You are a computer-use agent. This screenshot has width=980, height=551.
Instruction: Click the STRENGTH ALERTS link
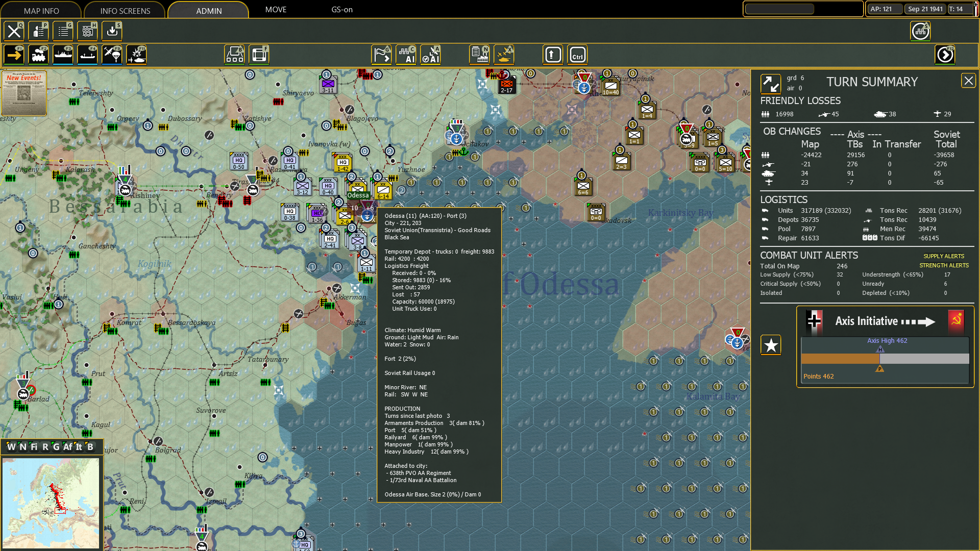pyautogui.click(x=945, y=265)
